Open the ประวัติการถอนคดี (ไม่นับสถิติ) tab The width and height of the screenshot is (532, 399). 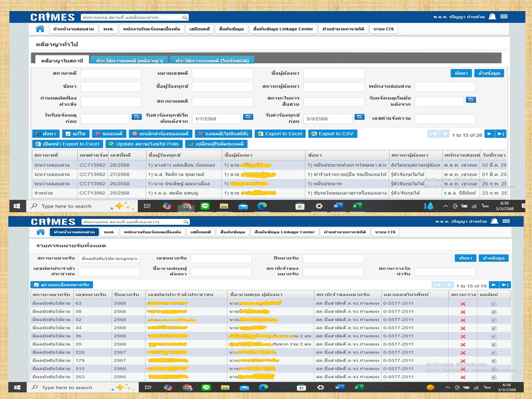(212, 60)
